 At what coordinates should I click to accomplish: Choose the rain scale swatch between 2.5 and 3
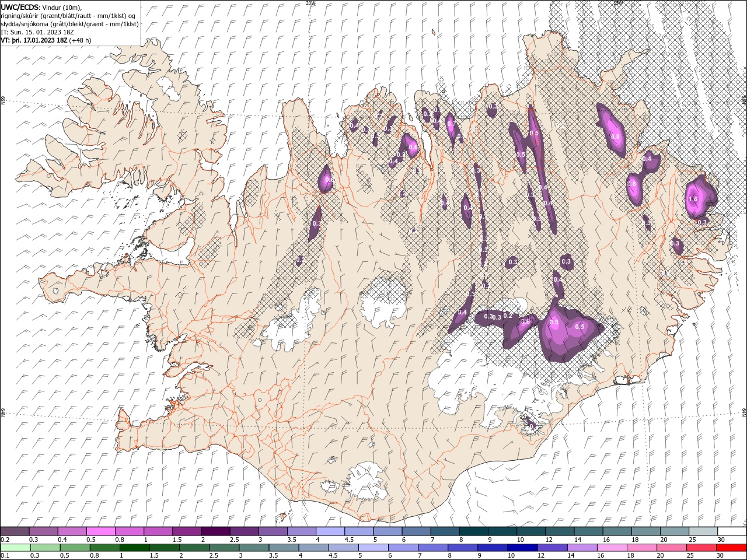click(x=224, y=547)
